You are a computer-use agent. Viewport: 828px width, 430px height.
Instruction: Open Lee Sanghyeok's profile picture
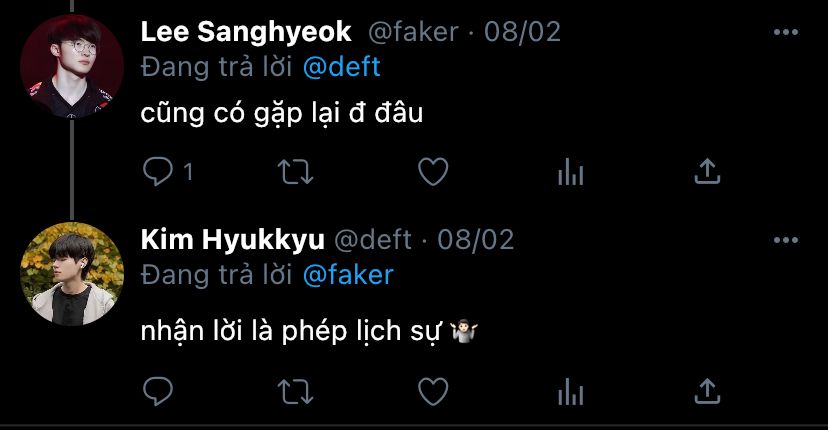tap(72, 66)
